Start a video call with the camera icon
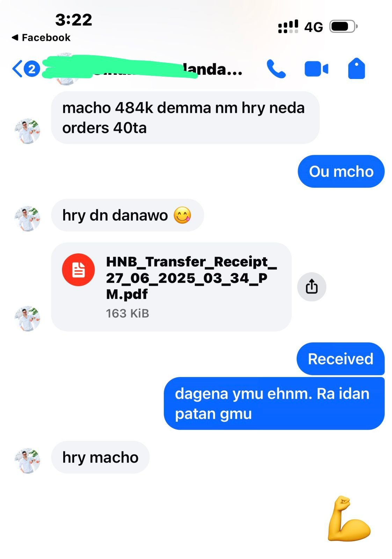Viewport: 392px width, 559px height. click(316, 69)
